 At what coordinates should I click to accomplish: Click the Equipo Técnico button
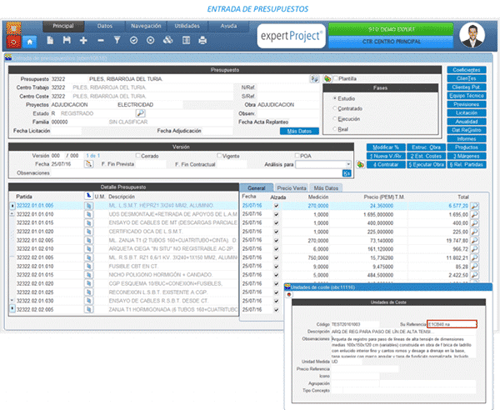click(466, 96)
